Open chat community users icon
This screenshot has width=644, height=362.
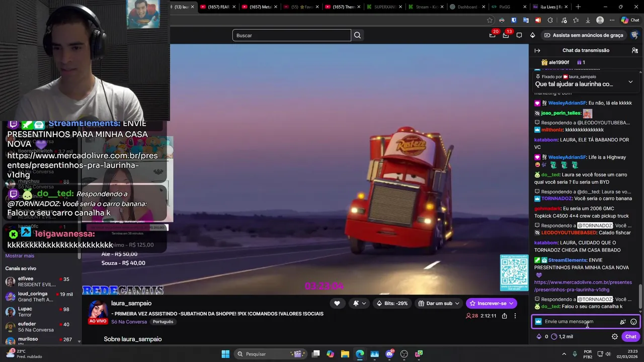[x=635, y=50]
